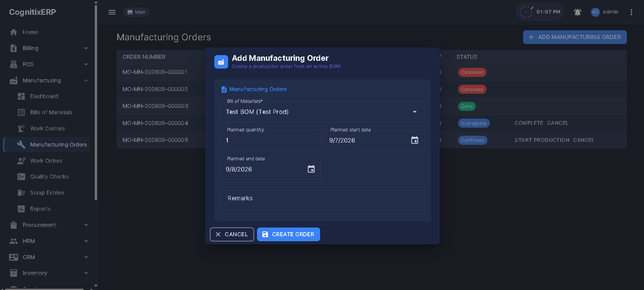Expand the Billing menu arrow

click(86, 48)
